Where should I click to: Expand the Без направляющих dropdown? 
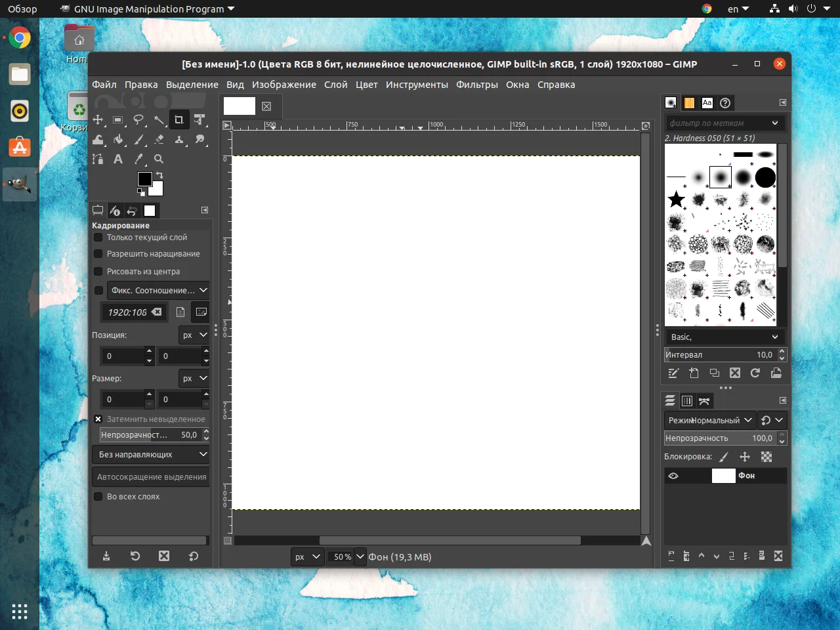coord(151,454)
